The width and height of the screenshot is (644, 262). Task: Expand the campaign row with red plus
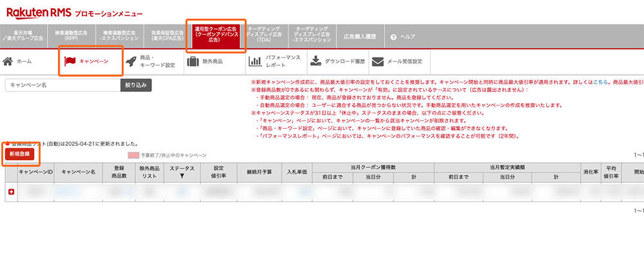11,192
